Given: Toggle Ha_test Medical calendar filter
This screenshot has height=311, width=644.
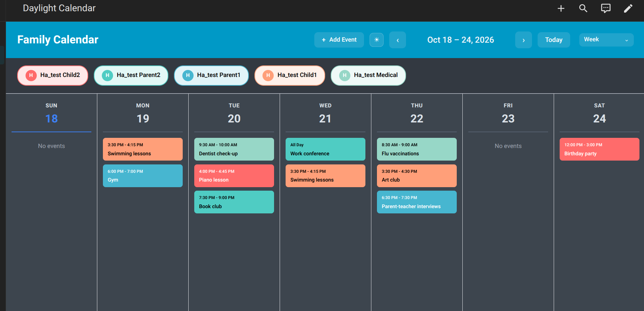Looking at the screenshot, I should coord(368,75).
